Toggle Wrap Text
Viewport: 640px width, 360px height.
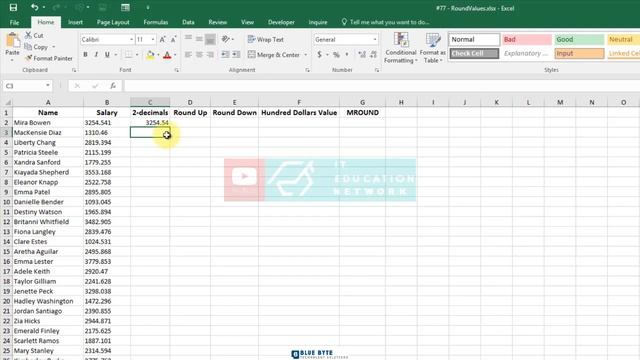pos(266,40)
